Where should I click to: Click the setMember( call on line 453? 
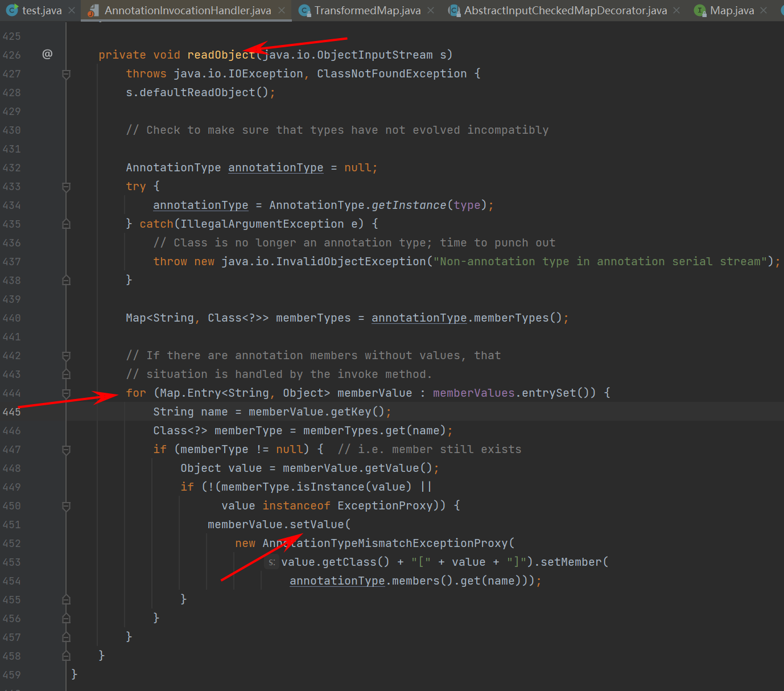point(574,562)
